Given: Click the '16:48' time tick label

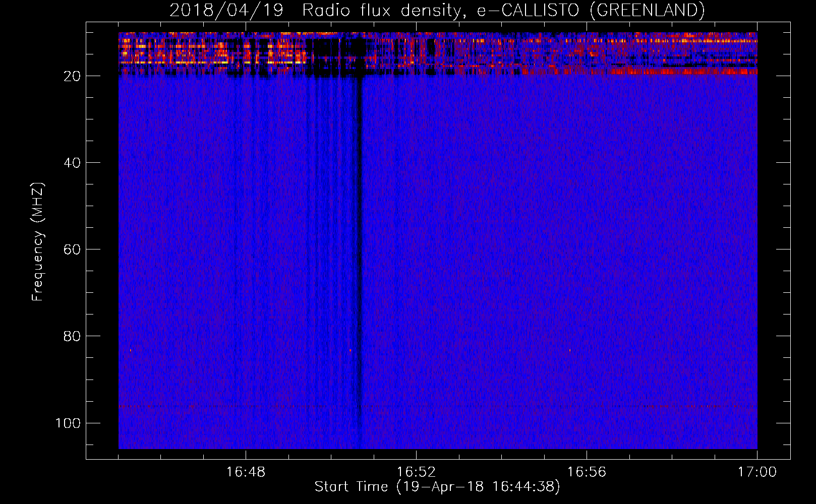Looking at the screenshot, I should click(x=246, y=472).
